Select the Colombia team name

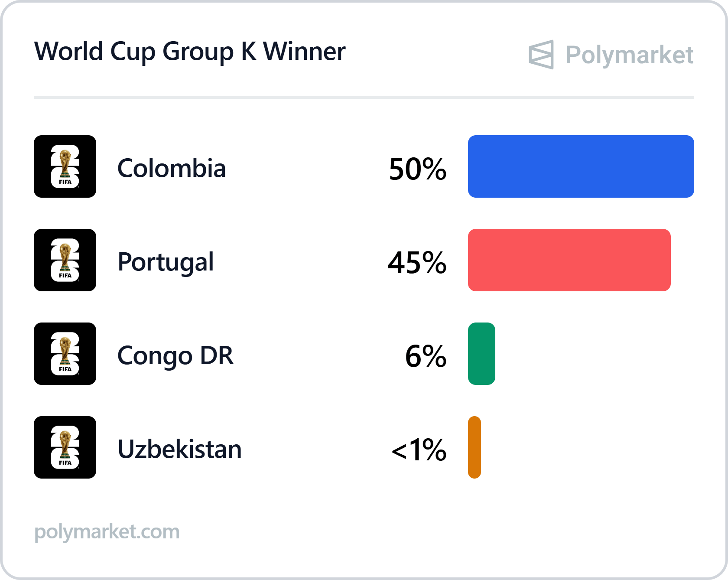(172, 168)
